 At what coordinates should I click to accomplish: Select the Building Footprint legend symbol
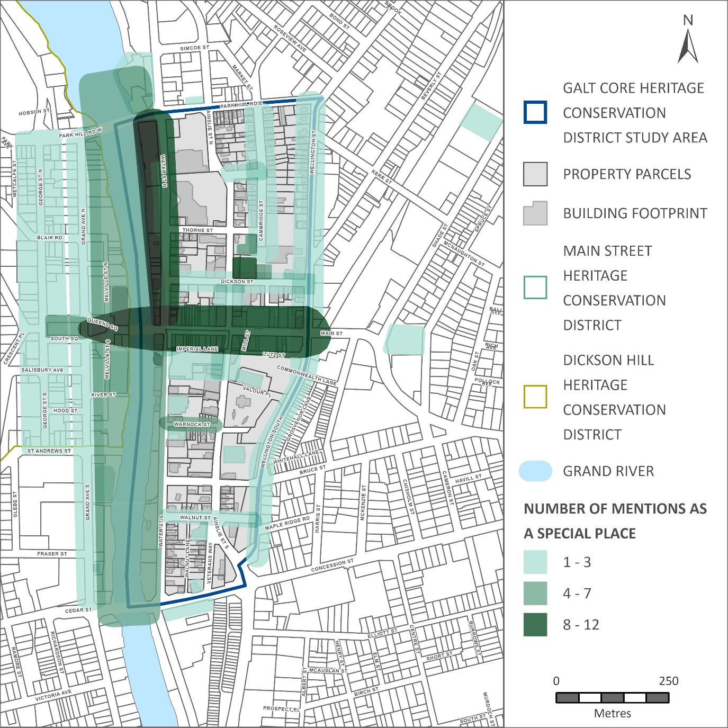point(535,213)
